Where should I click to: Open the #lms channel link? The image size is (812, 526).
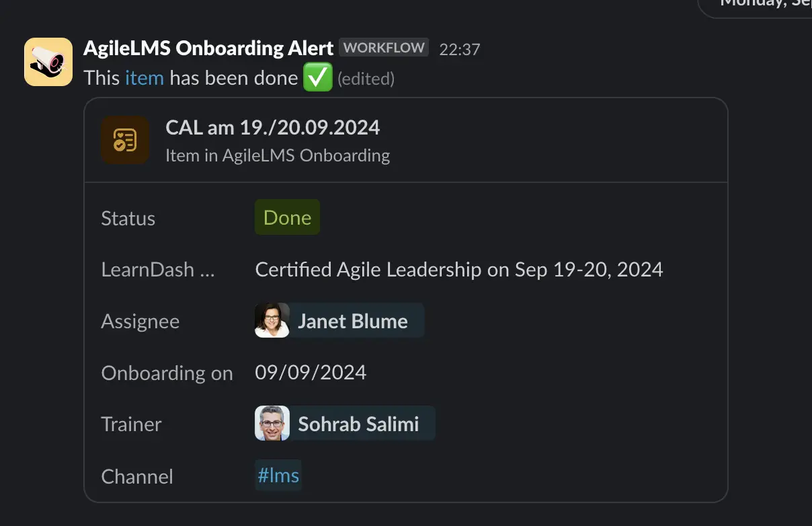[278, 476]
